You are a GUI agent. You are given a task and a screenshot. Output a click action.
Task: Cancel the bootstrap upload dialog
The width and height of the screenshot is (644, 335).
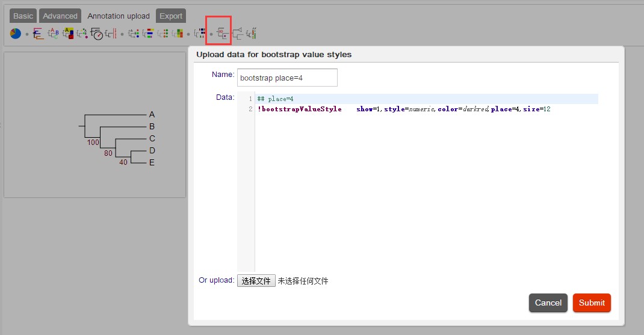[x=548, y=303]
